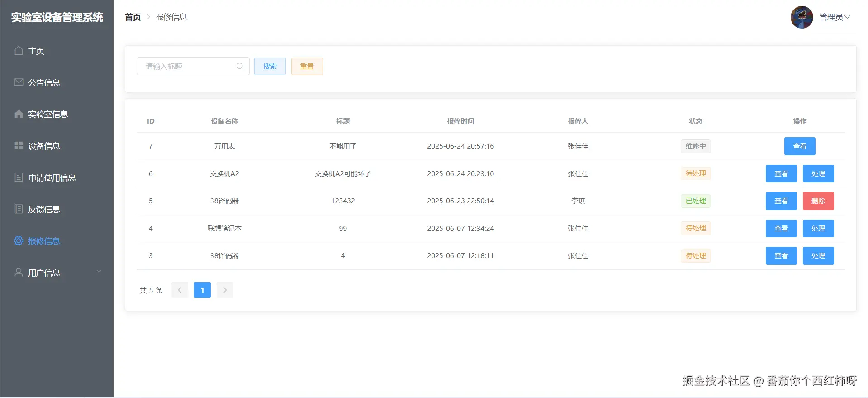868x398 pixels.
Task: Click the reporter name 李琪
Action: (x=578, y=201)
